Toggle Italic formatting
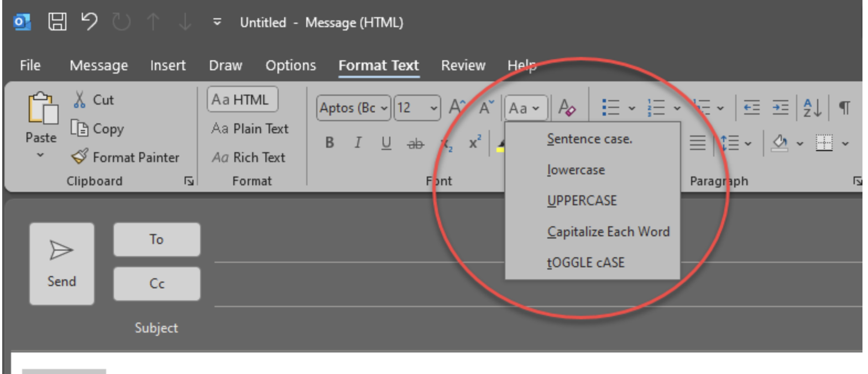This screenshot has height=374, width=868. [x=358, y=143]
